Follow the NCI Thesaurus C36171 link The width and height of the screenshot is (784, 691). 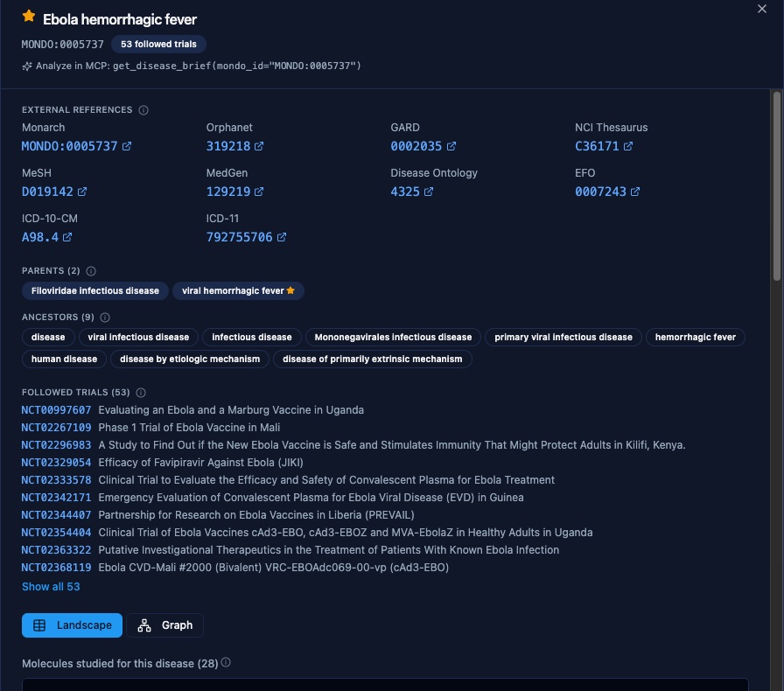click(597, 146)
